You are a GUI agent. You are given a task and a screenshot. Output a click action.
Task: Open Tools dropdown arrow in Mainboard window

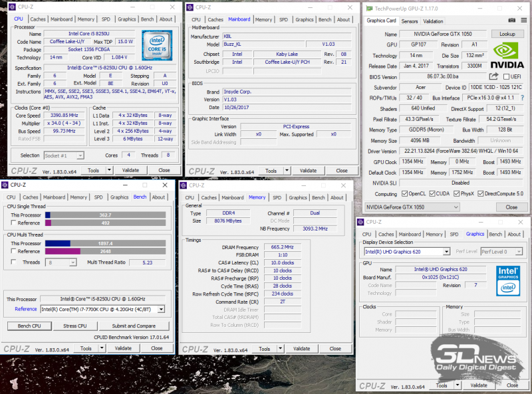tap(287, 171)
